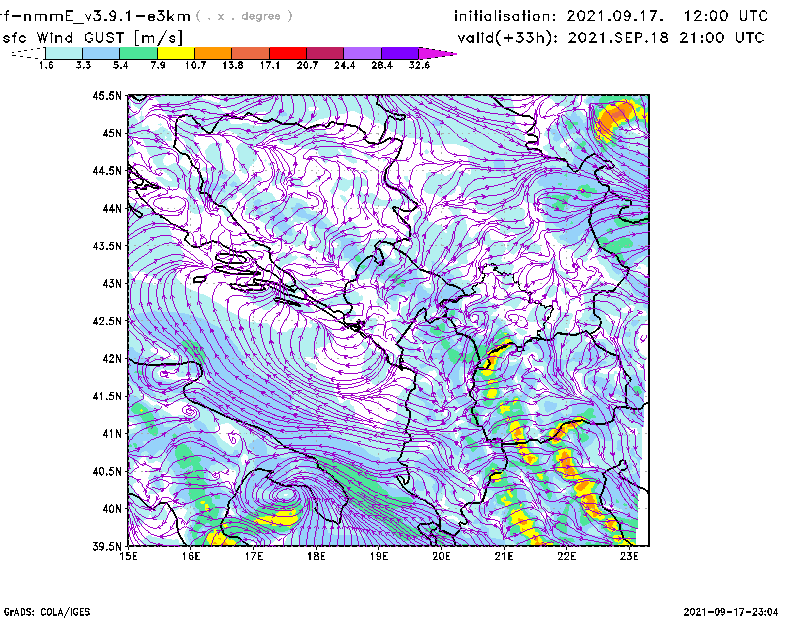800x618 pixels.
Task: Click the legend value 32.6
Action: point(419,65)
